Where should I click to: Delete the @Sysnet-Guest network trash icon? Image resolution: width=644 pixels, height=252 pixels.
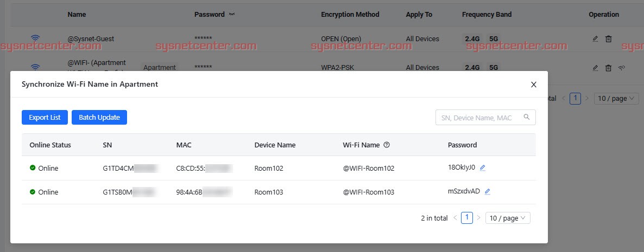608,39
